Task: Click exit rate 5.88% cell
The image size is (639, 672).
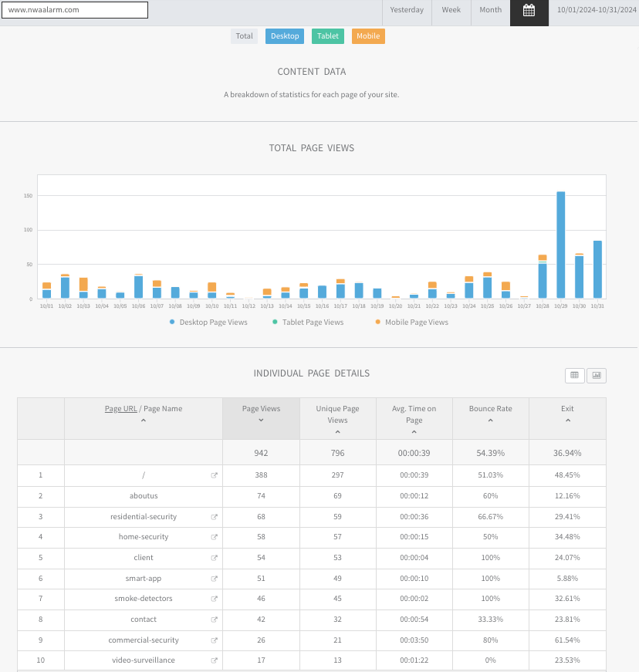Action: click(567, 579)
